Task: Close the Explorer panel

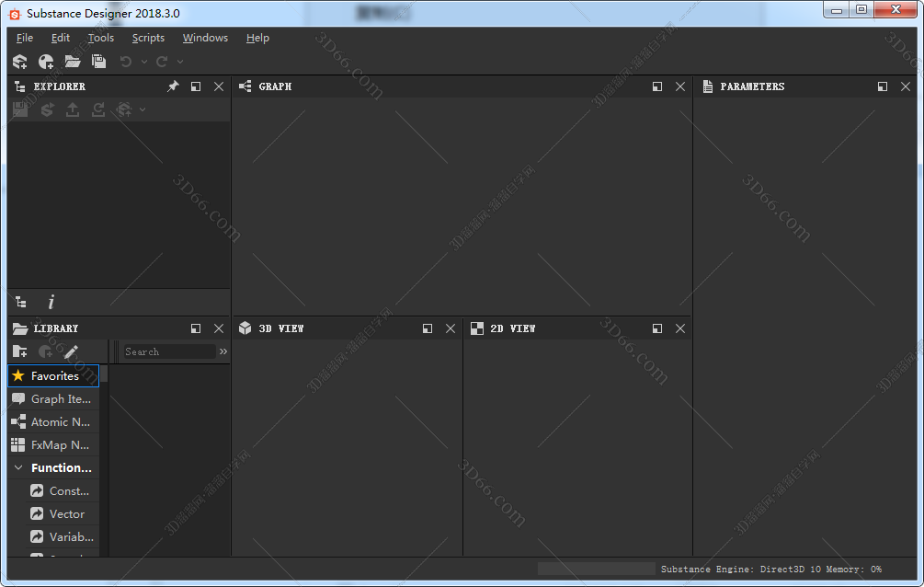Action: tap(219, 86)
